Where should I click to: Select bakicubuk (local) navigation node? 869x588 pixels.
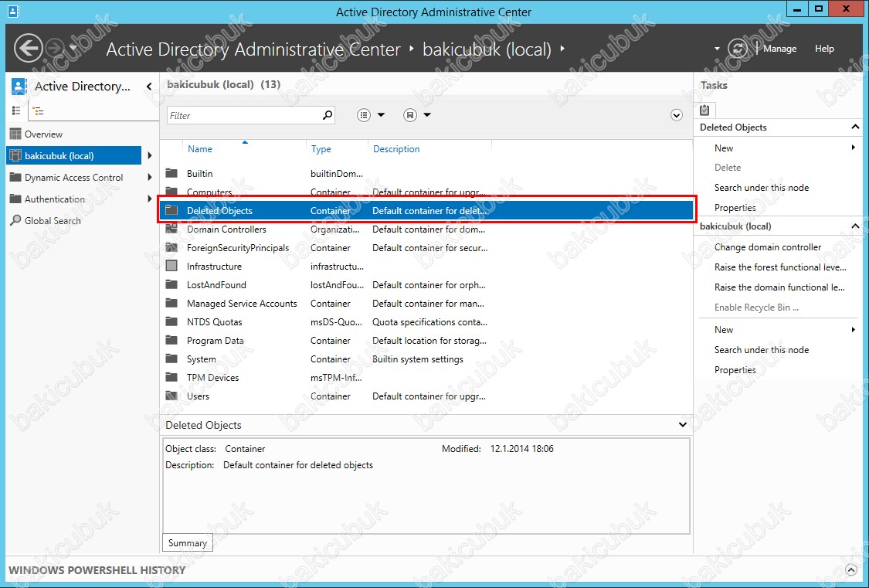(x=73, y=156)
